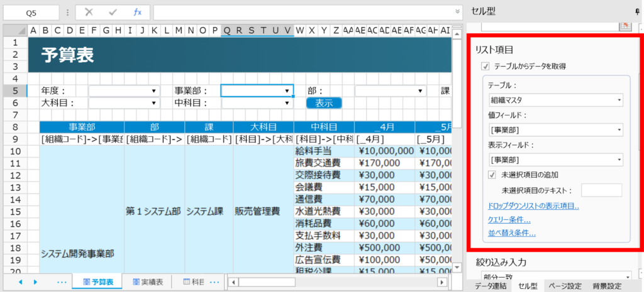Select row header 5

[15, 90]
